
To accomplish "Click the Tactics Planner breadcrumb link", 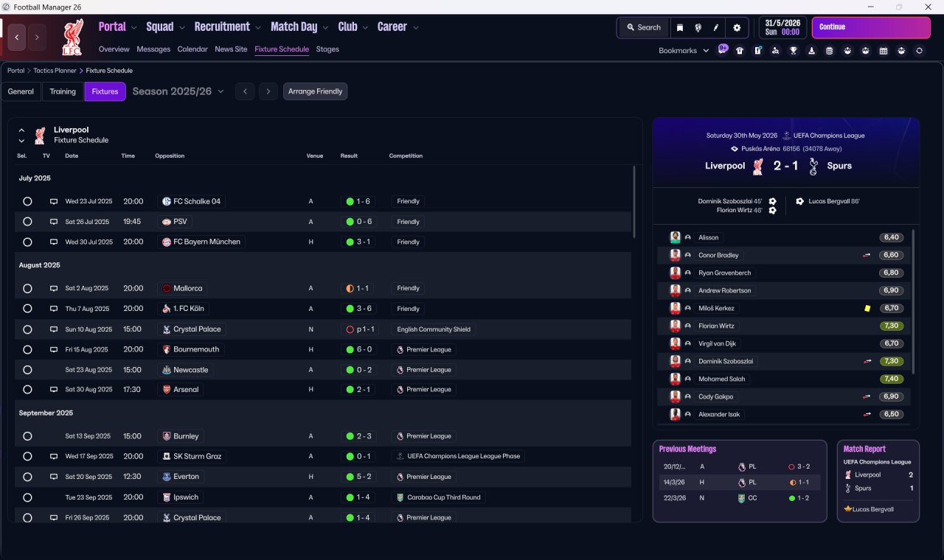I will tap(55, 71).
